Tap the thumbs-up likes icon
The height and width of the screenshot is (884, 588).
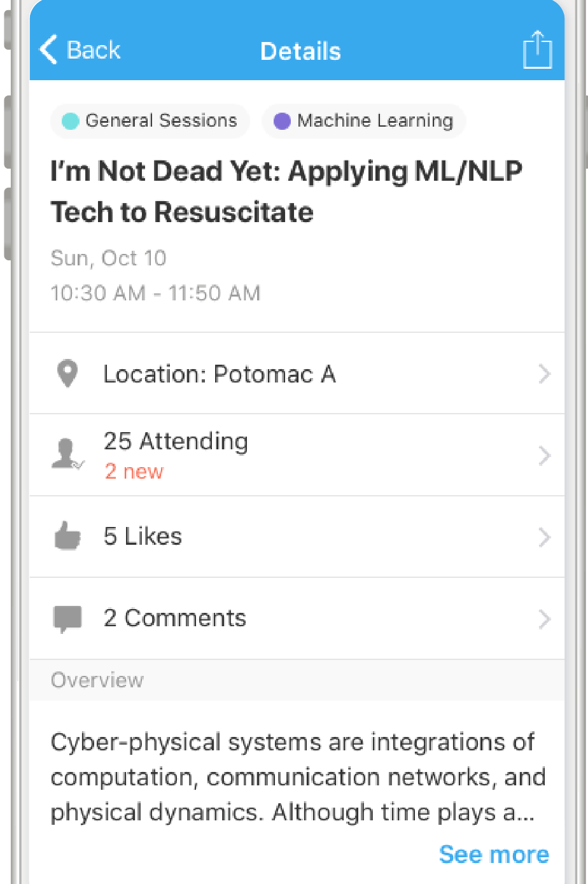67,537
